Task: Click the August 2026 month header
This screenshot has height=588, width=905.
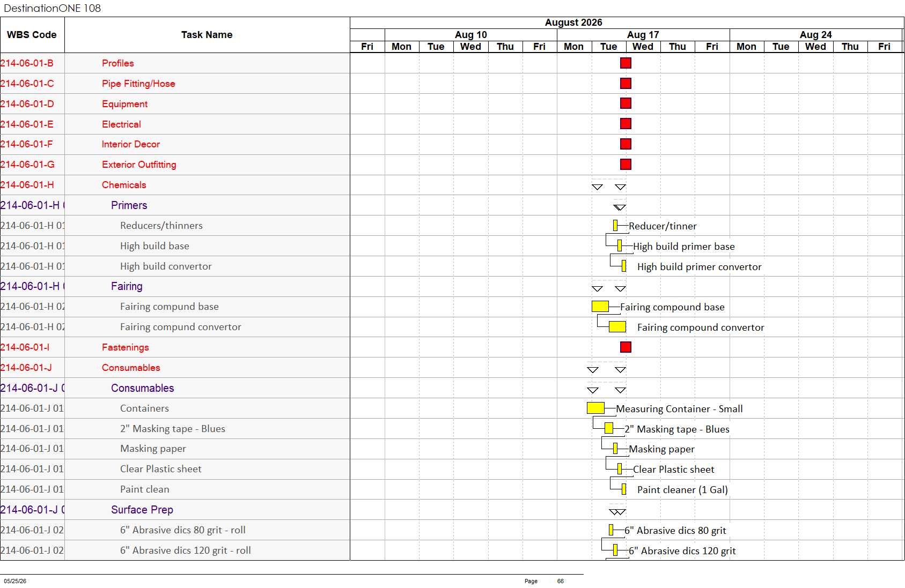Action: click(x=573, y=23)
